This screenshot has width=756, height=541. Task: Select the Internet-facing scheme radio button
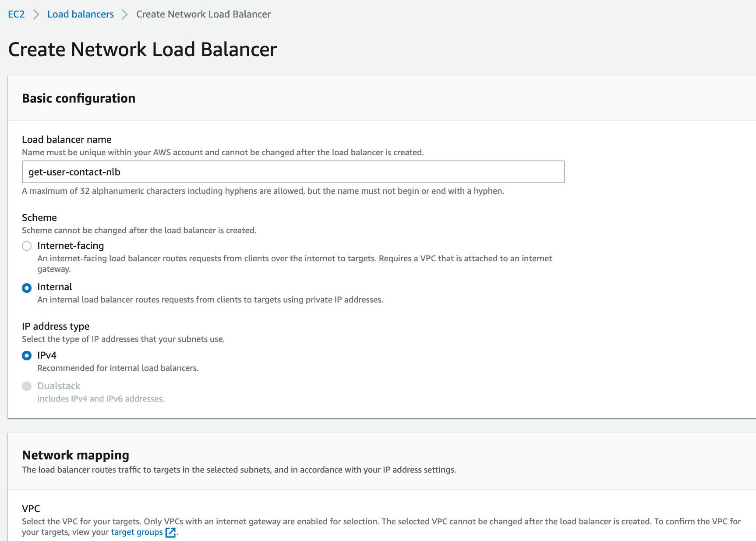click(x=26, y=246)
